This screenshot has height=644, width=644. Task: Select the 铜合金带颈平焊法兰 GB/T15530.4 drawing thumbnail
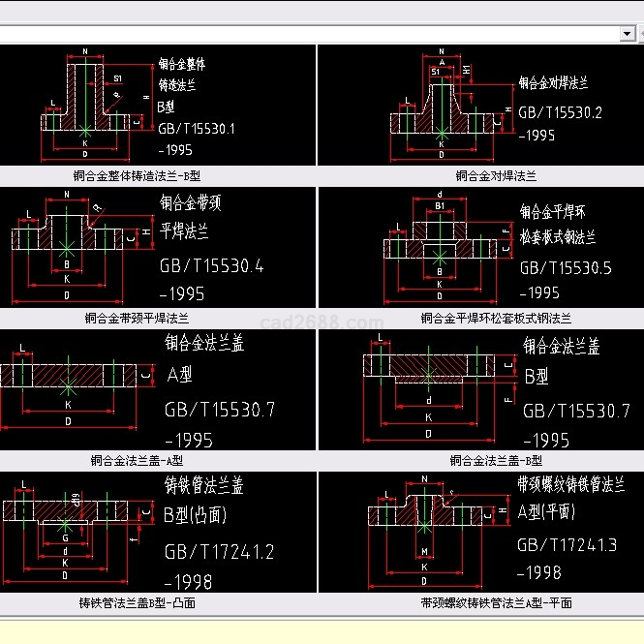[158, 247]
